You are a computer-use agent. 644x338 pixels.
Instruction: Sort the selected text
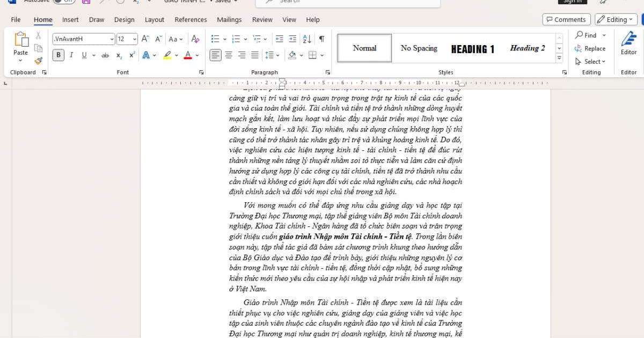coord(306,39)
